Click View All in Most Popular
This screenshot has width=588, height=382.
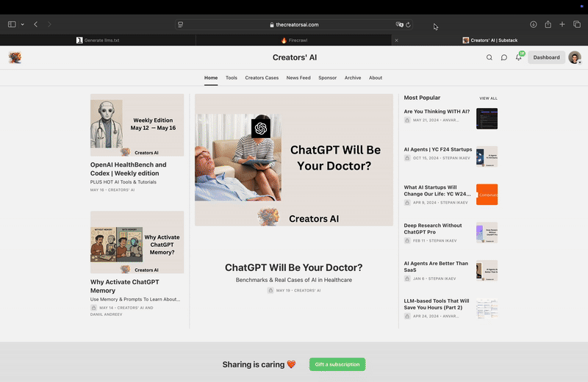pyautogui.click(x=488, y=98)
